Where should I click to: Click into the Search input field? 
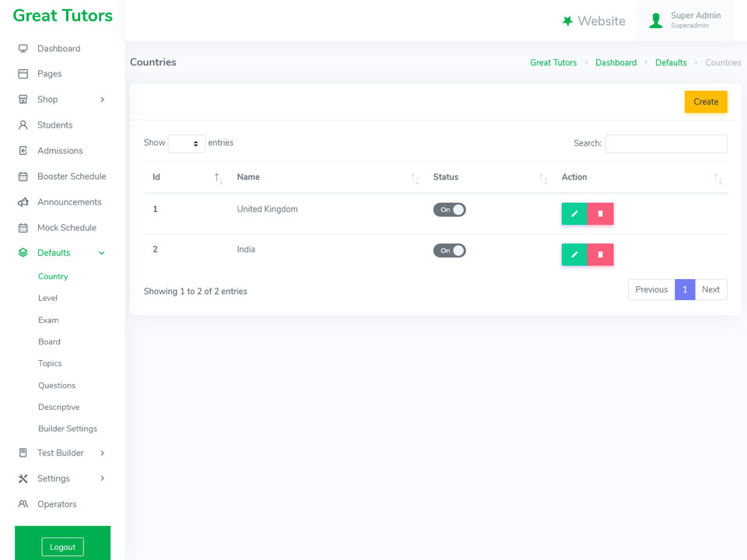point(666,143)
